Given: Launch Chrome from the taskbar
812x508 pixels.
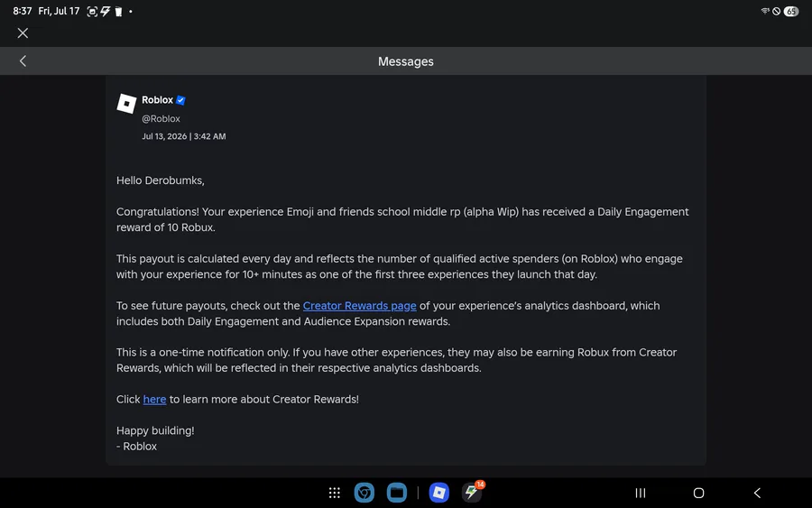Looking at the screenshot, I should point(364,493).
